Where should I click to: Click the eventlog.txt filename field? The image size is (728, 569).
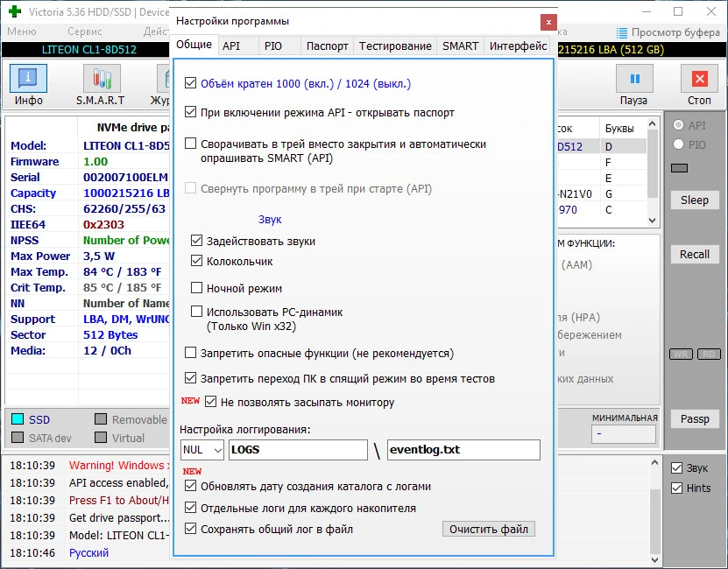coord(463,450)
